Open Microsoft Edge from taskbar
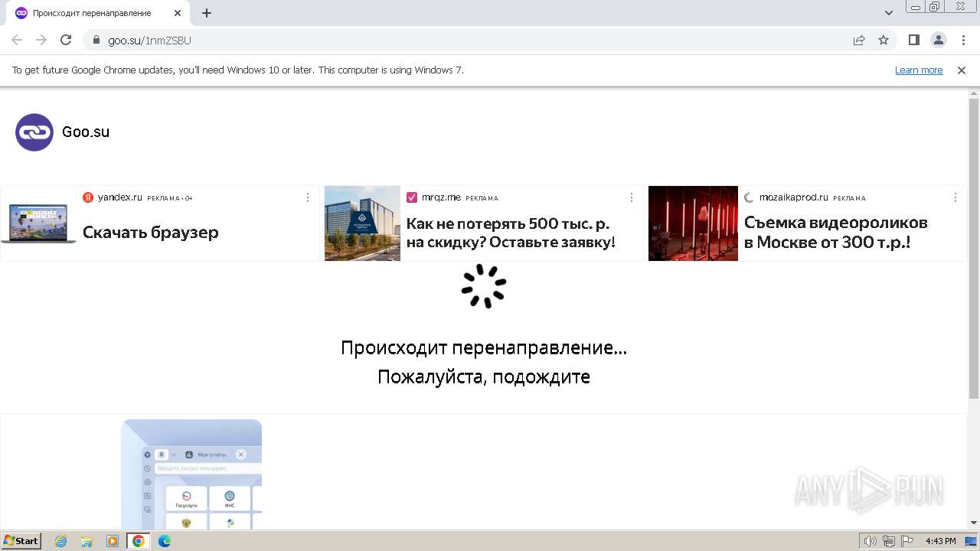Screen dimensions: 980x551 click(164, 541)
